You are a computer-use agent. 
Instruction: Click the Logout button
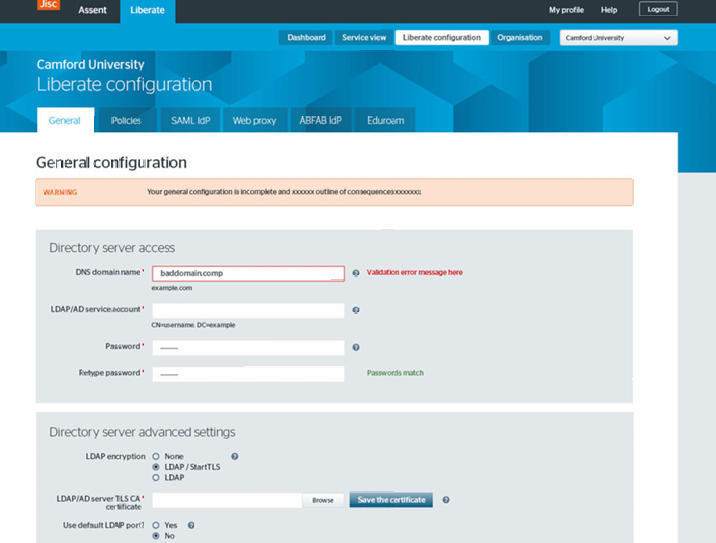(x=658, y=9)
